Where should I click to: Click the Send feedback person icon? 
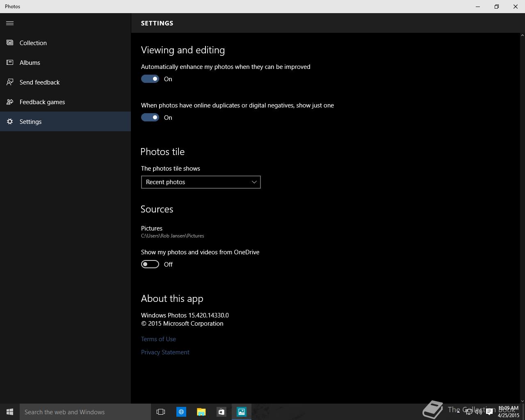pyautogui.click(x=10, y=82)
